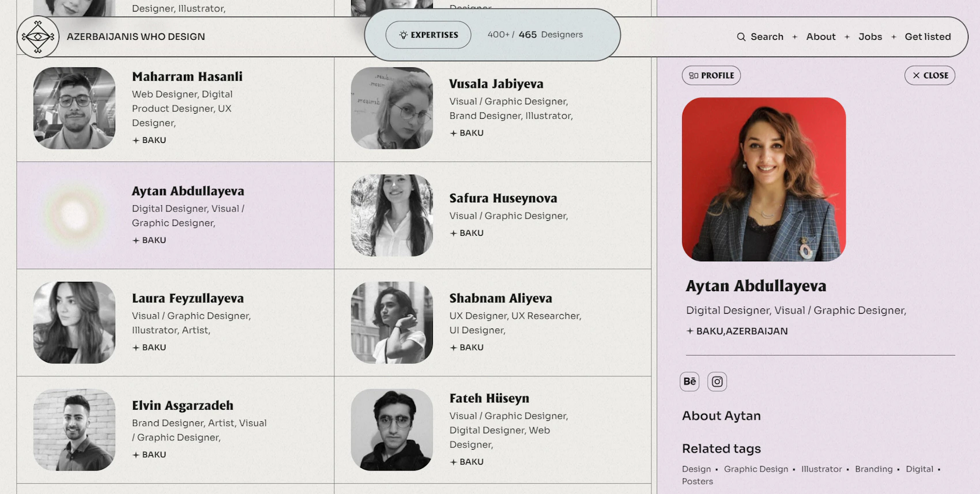Open Fateh Hüseyn's photo thumbnail
The height and width of the screenshot is (494, 980).
pos(392,430)
